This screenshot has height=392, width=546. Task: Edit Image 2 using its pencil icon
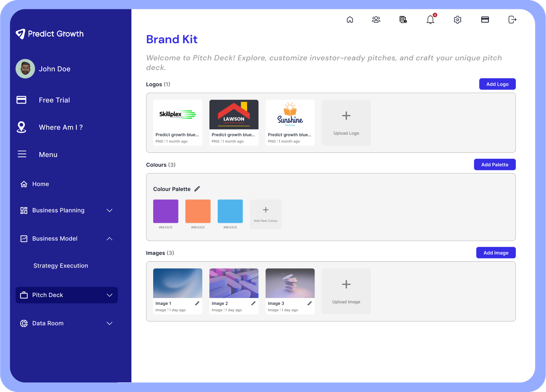[253, 303]
